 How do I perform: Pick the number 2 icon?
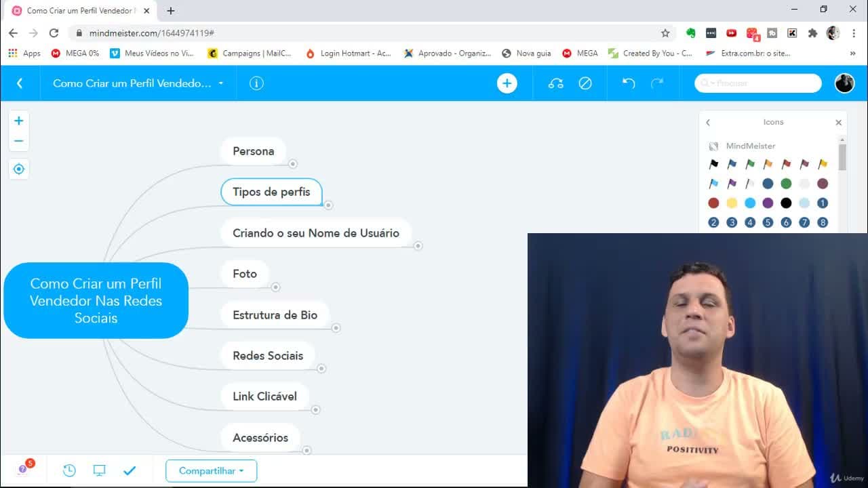[x=713, y=222]
